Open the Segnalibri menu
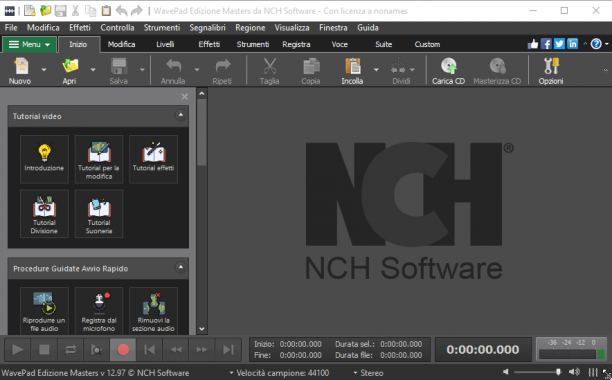This screenshot has width=612, height=380. (x=208, y=28)
